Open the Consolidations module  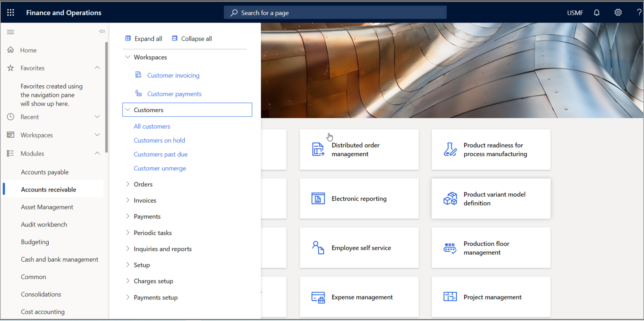click(41, 294)
